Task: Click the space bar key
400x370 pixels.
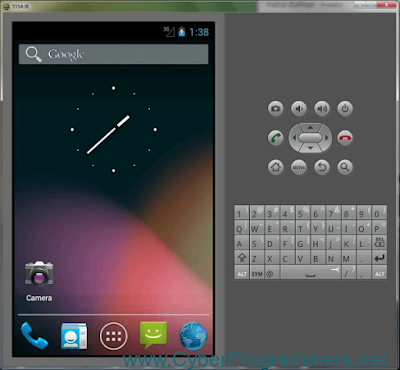Action: coord(311,272)
